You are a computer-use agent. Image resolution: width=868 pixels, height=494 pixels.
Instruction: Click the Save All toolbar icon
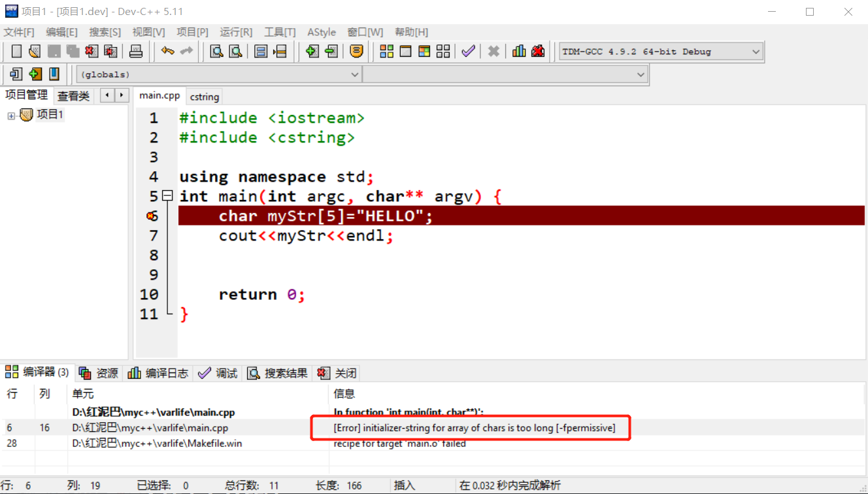pyautogui.click(x=73, y=51)
